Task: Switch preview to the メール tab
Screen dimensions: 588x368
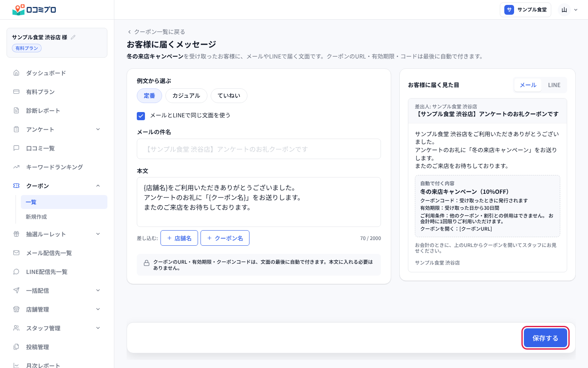Action: [528, 85]
